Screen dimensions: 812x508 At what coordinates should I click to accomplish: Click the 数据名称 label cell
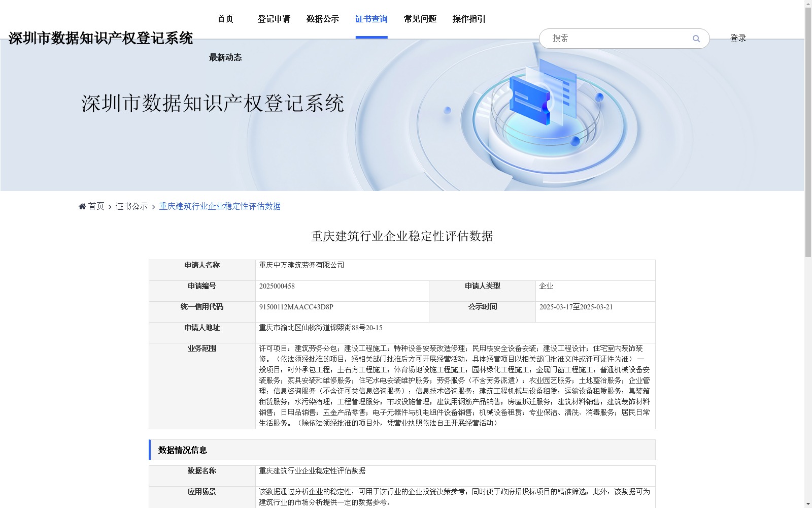point(202,476)
